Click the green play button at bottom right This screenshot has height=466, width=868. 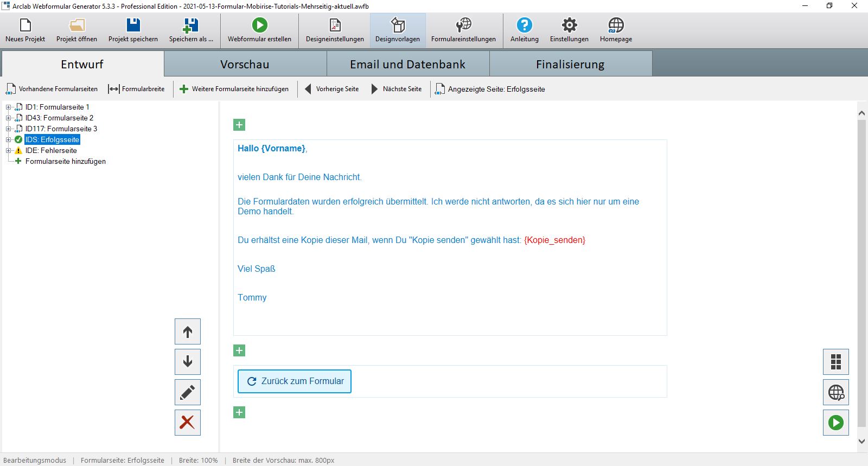(x=836, y=423)
